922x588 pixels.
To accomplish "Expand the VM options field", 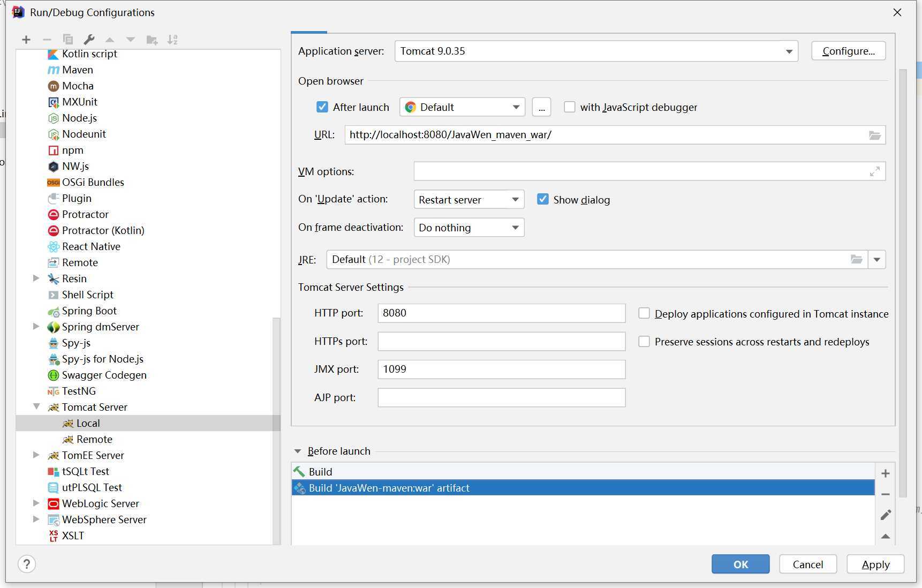I will click(x=875, y=171).
